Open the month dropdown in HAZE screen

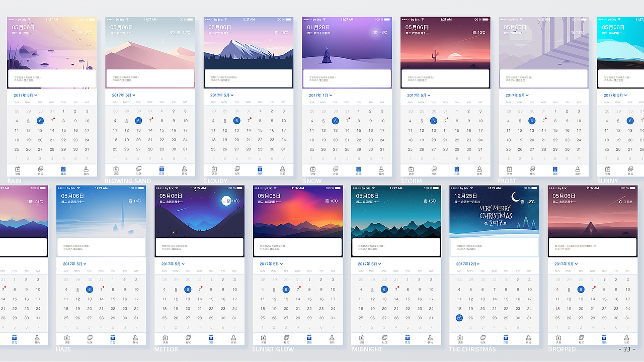click(75, 263)
